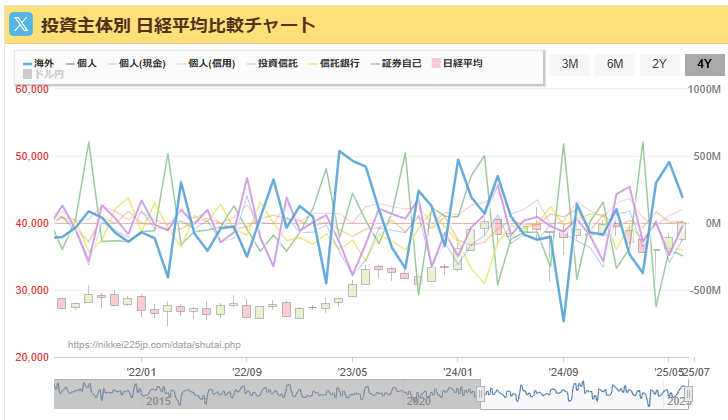
Task: Toggle the 個人 series in legend
Action: click(81, 64)
